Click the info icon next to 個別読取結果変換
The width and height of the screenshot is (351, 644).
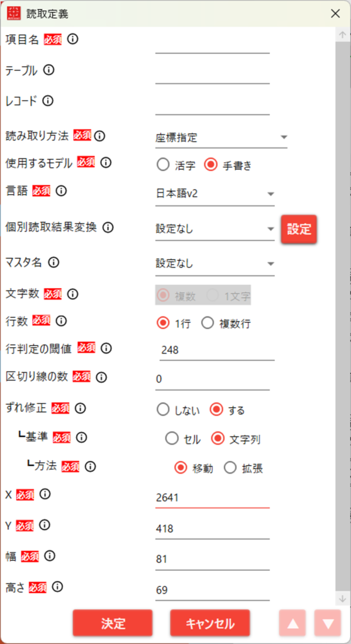(x=108, y=227)
